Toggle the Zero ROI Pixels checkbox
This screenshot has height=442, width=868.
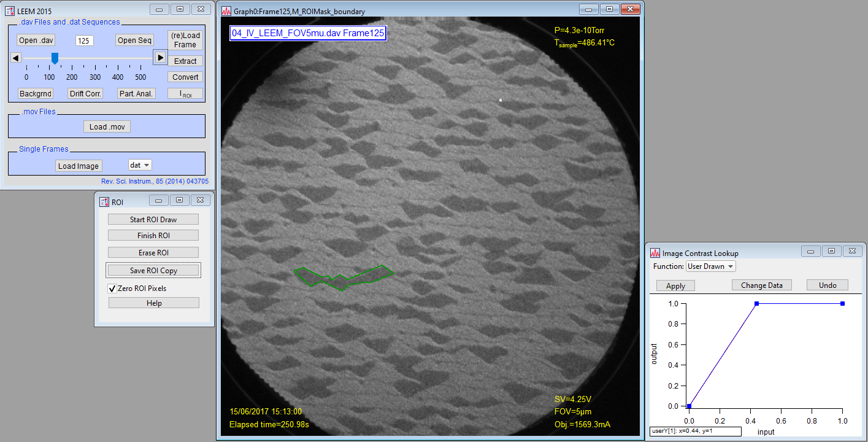pyautogui.click(x=112, y=289)
